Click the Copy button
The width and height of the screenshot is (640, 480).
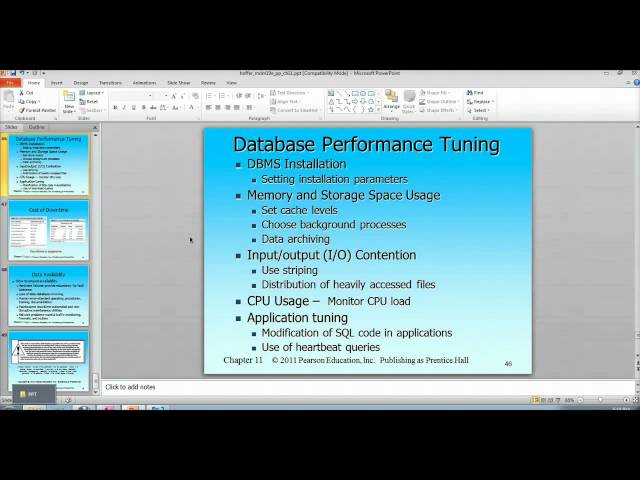(x=29, y=102)
